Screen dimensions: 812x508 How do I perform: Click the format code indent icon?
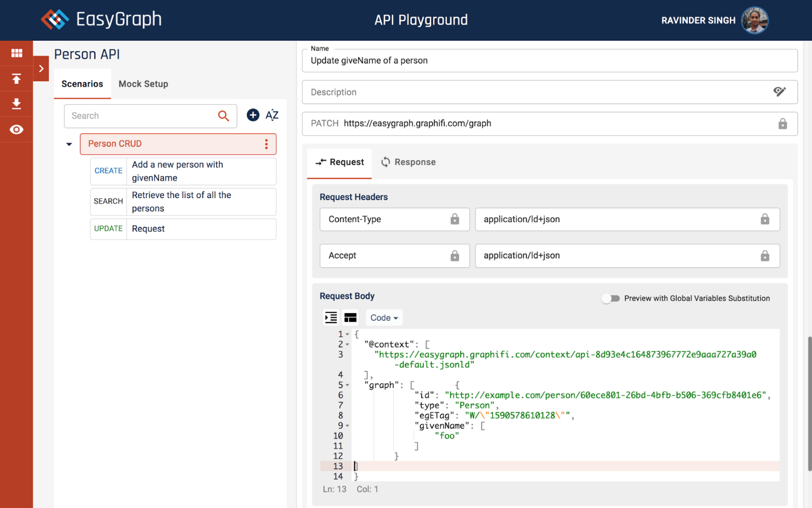coord(331,317)
